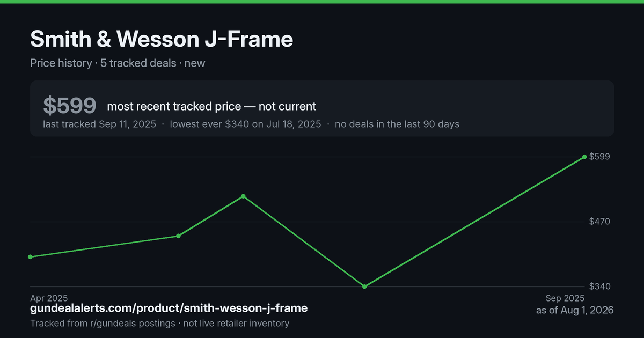Open gundealalerts.com product URL link
Viewport: 644px width, 338px height.
tap(169, 308)
